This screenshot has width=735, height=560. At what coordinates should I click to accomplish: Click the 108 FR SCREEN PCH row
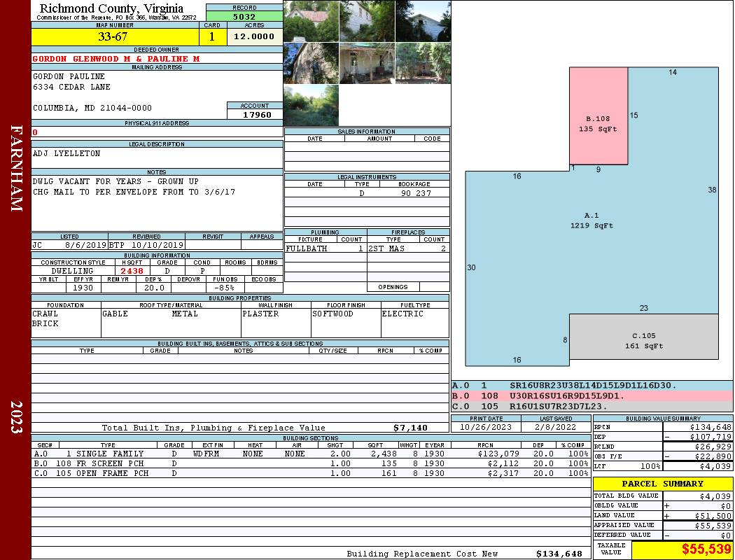pyautogui.click(x=310, y=463)
